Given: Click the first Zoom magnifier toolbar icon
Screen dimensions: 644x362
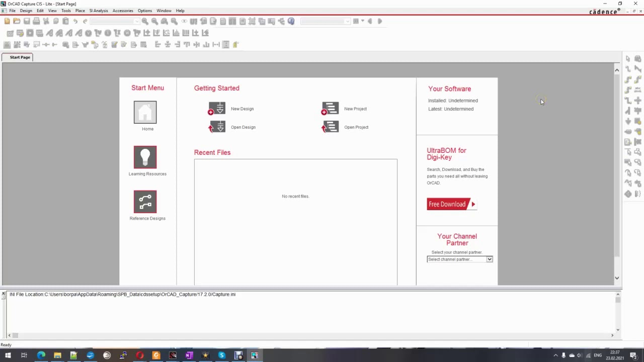Looking at the screenshot, I should 145,21.
